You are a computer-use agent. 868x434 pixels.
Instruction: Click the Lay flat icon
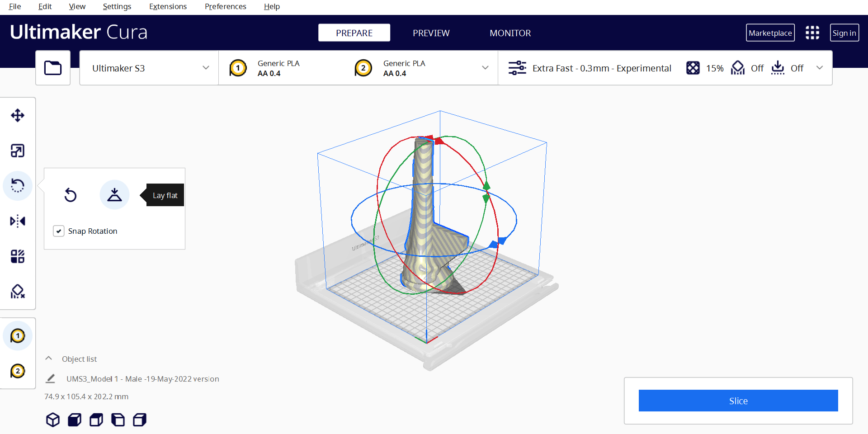click(x=114, y=195)
